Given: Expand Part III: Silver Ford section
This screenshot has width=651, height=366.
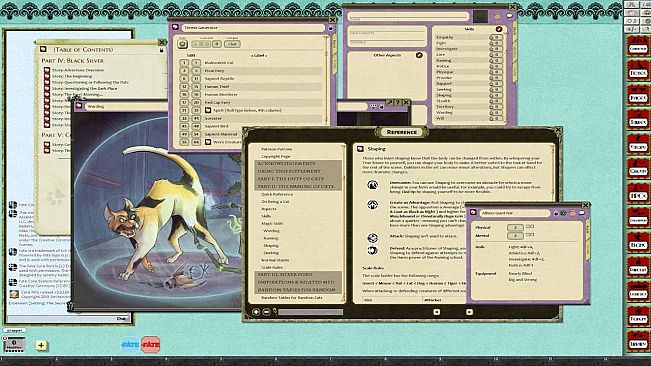Looking at the screenshot, I should [298, 274].
